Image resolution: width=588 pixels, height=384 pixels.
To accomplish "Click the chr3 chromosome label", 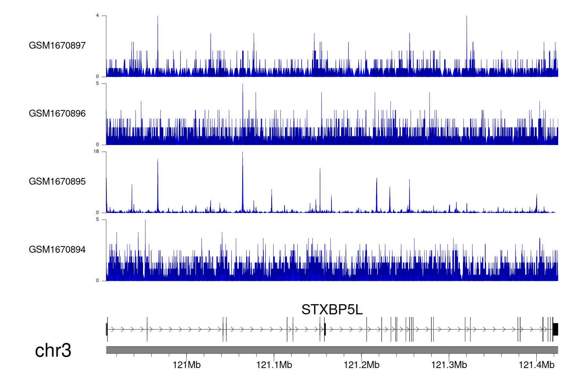I will [53, 350].
